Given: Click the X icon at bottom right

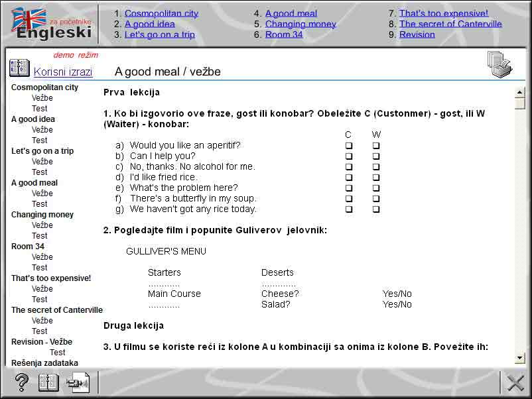Looking at the screenshot, I should [x=515, y=382].
